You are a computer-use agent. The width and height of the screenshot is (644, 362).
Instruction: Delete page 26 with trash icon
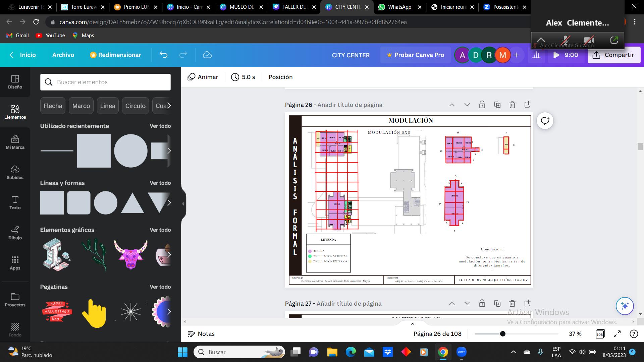click(512, 105)
